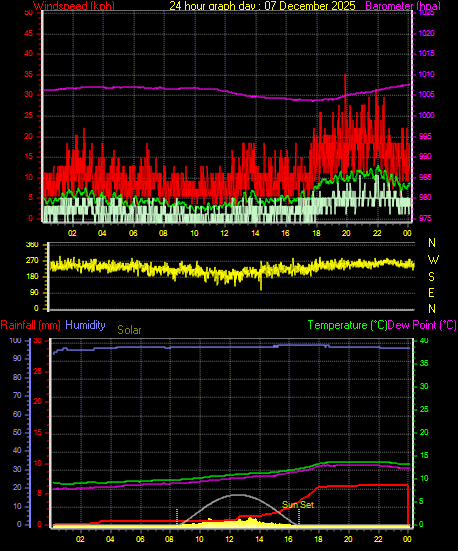This screenshot has width=458, height=551.
Task: Click the 50 humidity axis value
Action: pyautogui.click(x=17, y=432)
